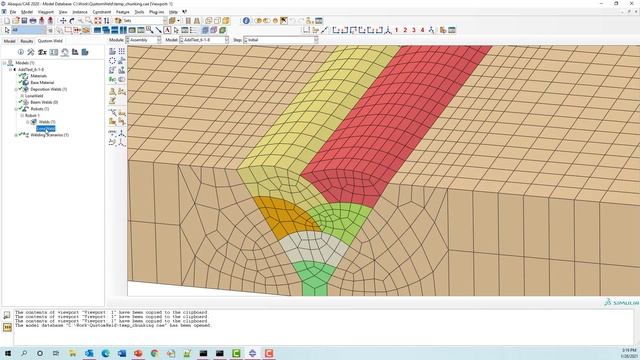Viewport: 640px width, 360px height.
Task: Apply custom view 2
Action: 405,30
